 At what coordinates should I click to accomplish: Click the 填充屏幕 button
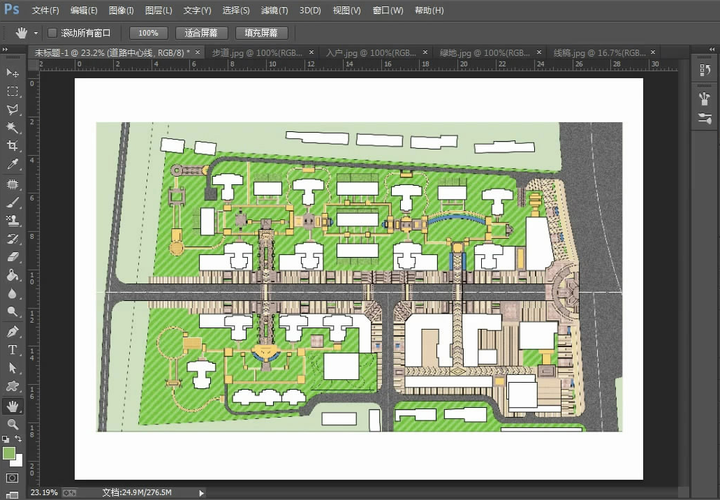pyautogui.click(x=261, y=33)
